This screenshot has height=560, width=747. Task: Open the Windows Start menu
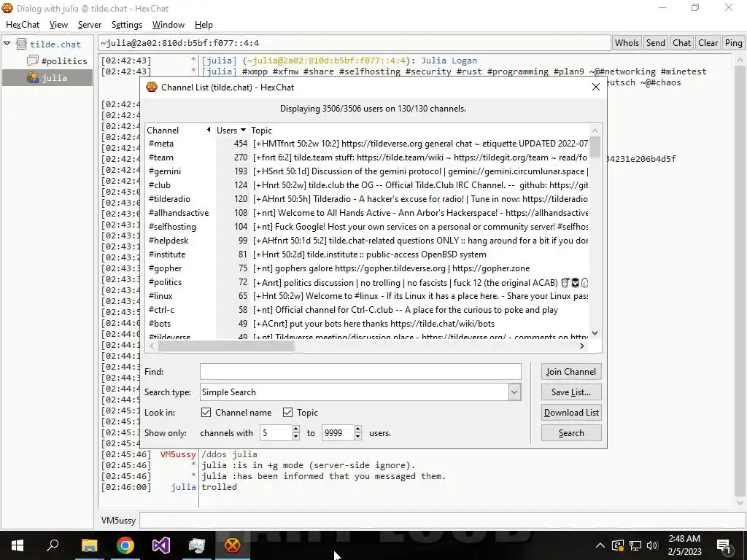point(18,545)
